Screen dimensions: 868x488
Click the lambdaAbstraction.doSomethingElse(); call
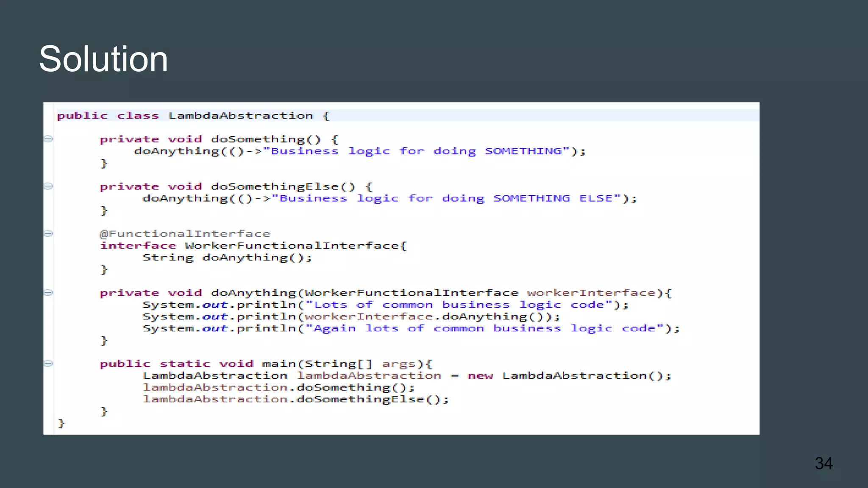click(295, 399)
